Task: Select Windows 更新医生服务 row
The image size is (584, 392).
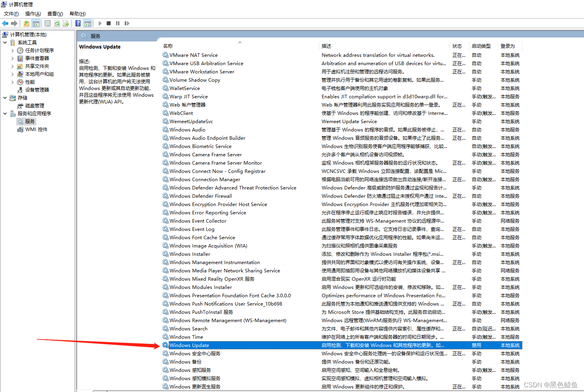Action: point(342,387)
